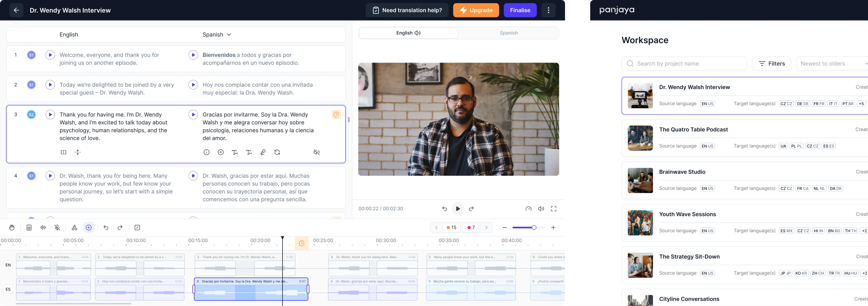Open the Spanish target language dropdown
This screenshot has height=306, width=868.
tap(217, 35)
